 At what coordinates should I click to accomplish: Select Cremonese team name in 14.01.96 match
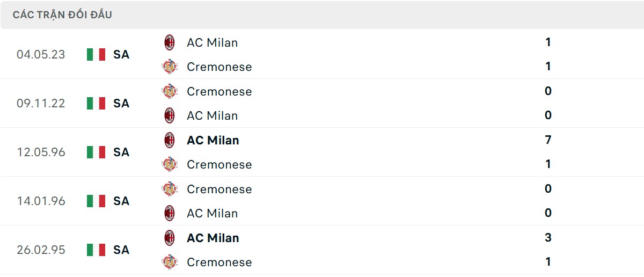pyautogui.click(x=219, y=189)
